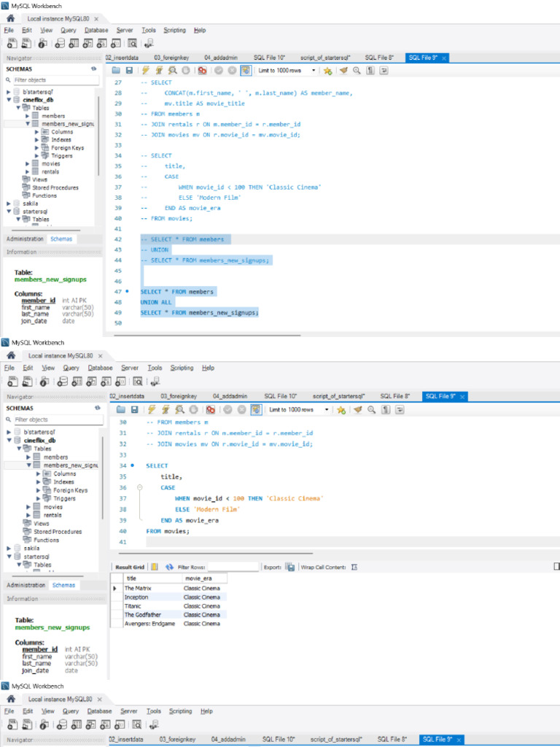The image size is (560, 747).
Task: Click reconnect to DBMS icon in top window main toolbar
Action: pos(149,43)
